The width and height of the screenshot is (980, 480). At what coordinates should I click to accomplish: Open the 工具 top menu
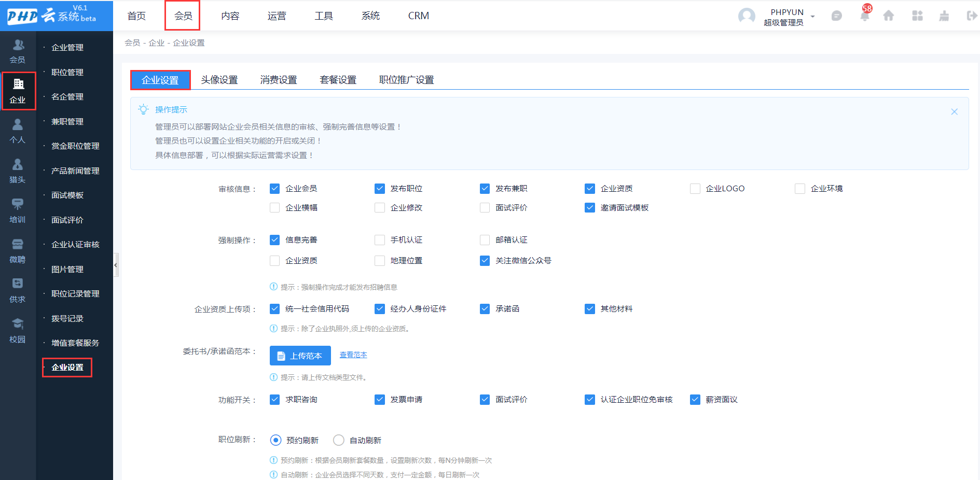tap(324, 16)
